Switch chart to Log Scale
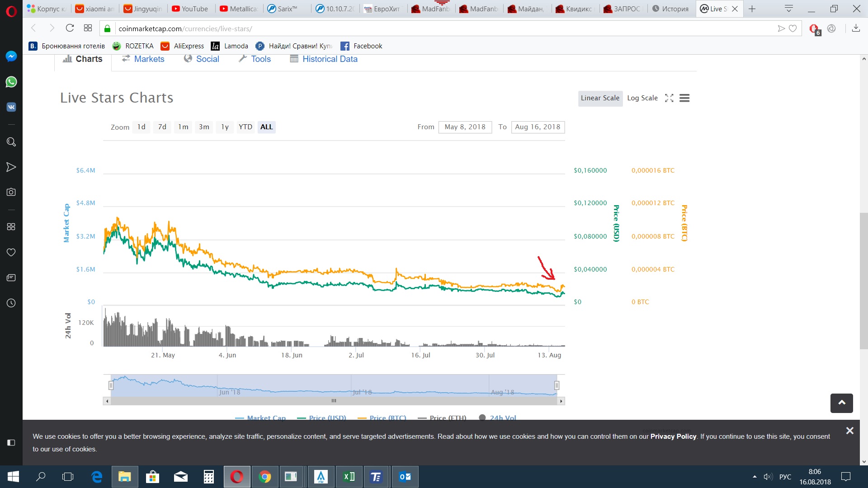Viewport: 868px width, 488px height. coord(642,98)
